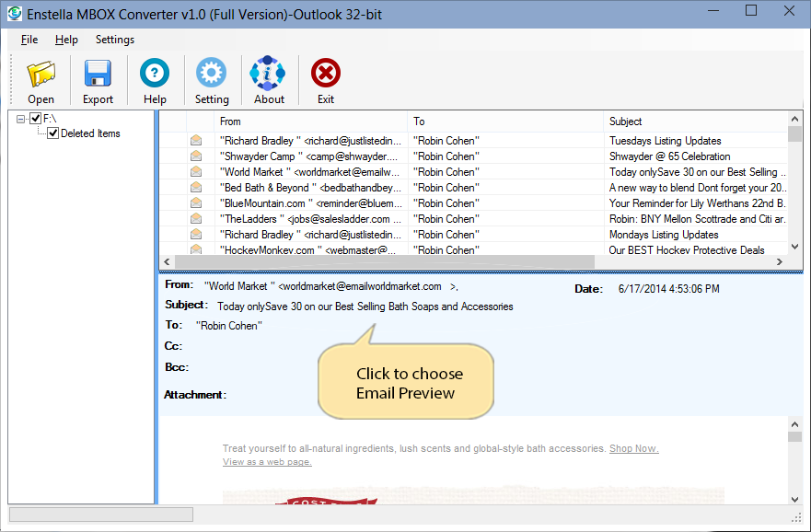Image resolution: width=811 pixels, height=532 pixels.
Task: Open the File menu
Action: (29, 40)
